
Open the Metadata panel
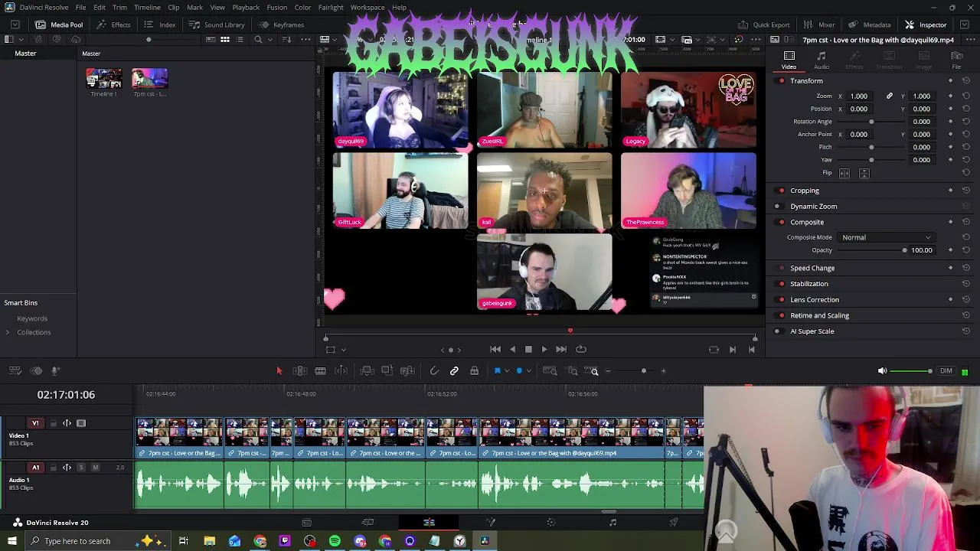pyautogui.click(x=869, y=24)
